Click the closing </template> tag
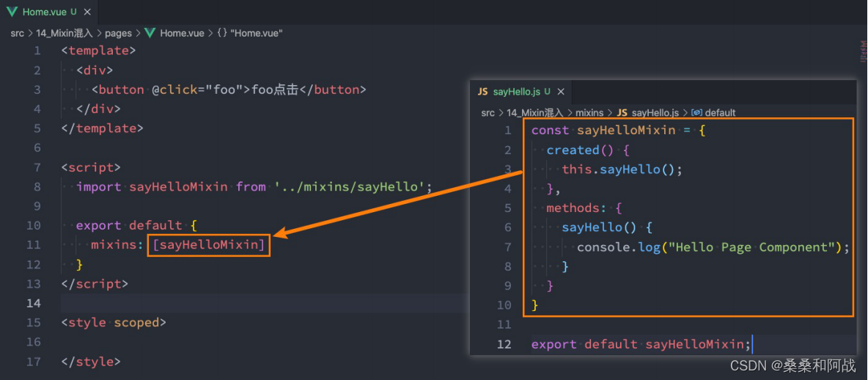 [x=103, y=128]
